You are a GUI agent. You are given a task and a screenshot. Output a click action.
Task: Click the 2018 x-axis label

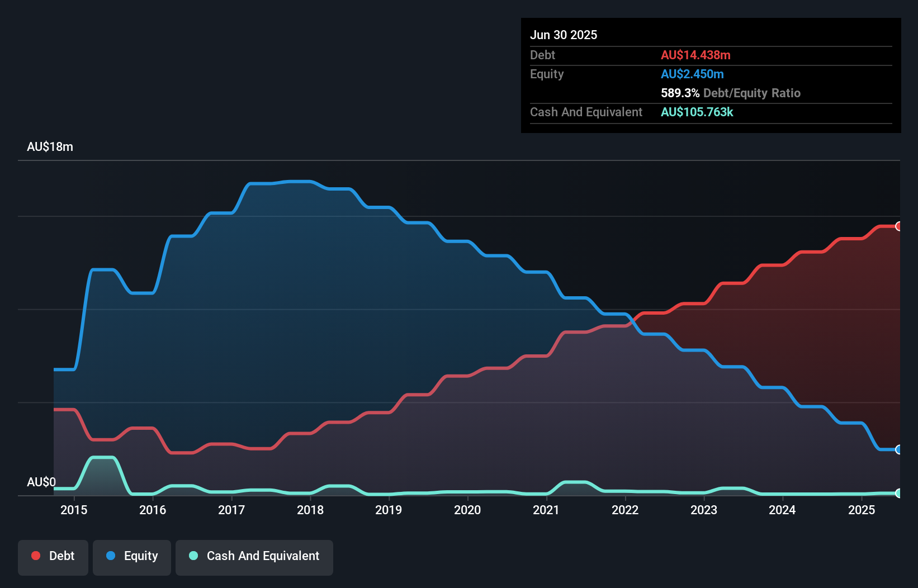[310, 510]
